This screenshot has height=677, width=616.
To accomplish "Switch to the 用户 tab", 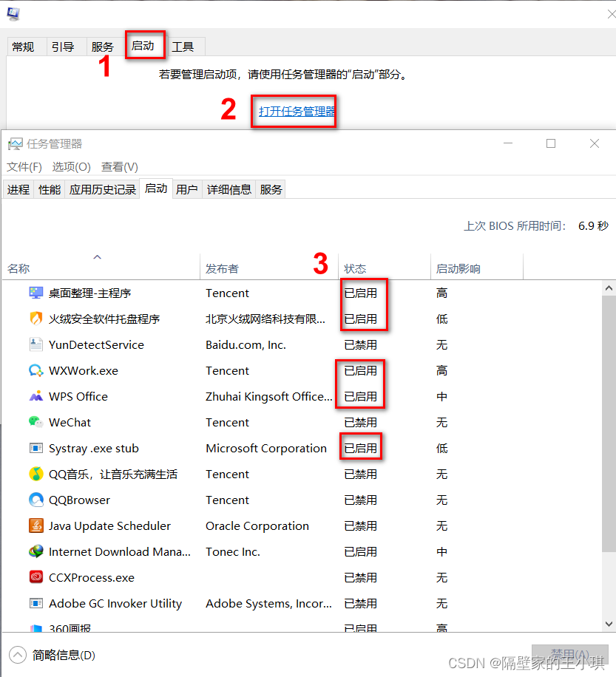I will tap(186, 189).
